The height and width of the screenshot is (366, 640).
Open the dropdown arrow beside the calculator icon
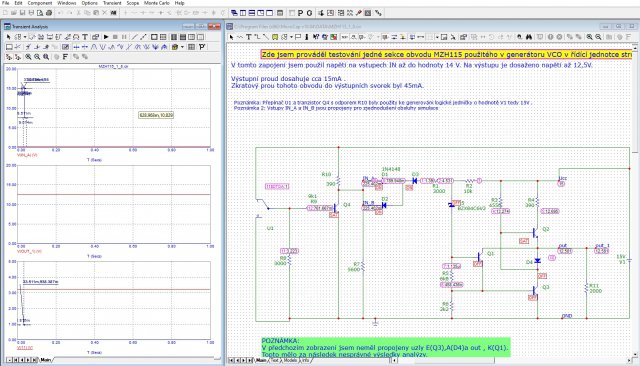click(x=182, y=47)
